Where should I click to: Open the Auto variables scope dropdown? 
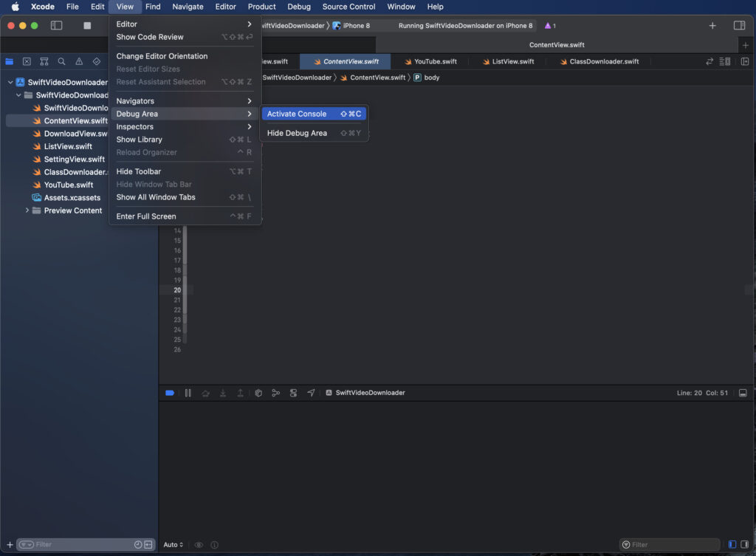point(173,545)
